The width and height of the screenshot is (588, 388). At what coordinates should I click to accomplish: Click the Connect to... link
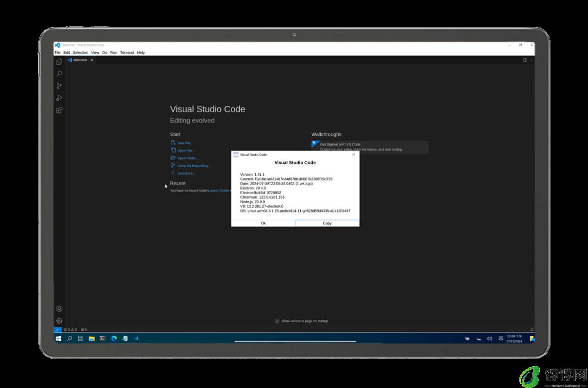tap(187, 173)
